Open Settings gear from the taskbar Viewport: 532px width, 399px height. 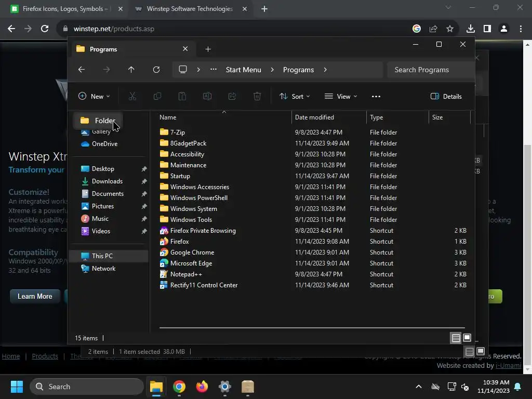pos(224,387)
